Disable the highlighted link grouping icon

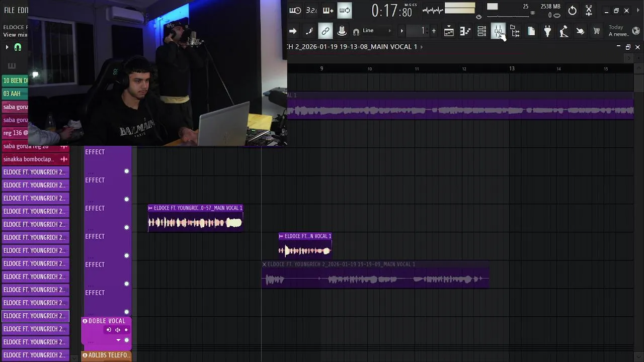click(x=326, y=31)
